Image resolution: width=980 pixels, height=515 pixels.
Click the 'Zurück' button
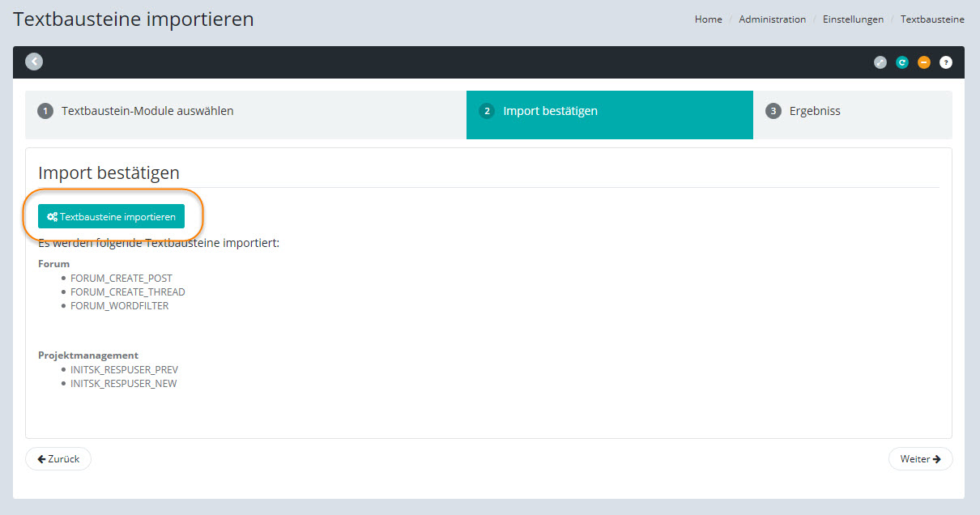(58, 459)
